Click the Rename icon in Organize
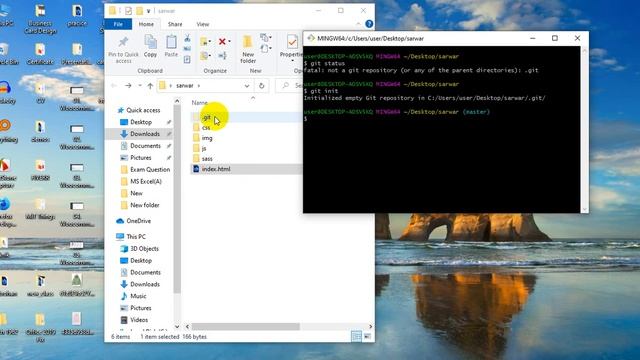This screenshot has width=640, height=360. pos(222,56)
